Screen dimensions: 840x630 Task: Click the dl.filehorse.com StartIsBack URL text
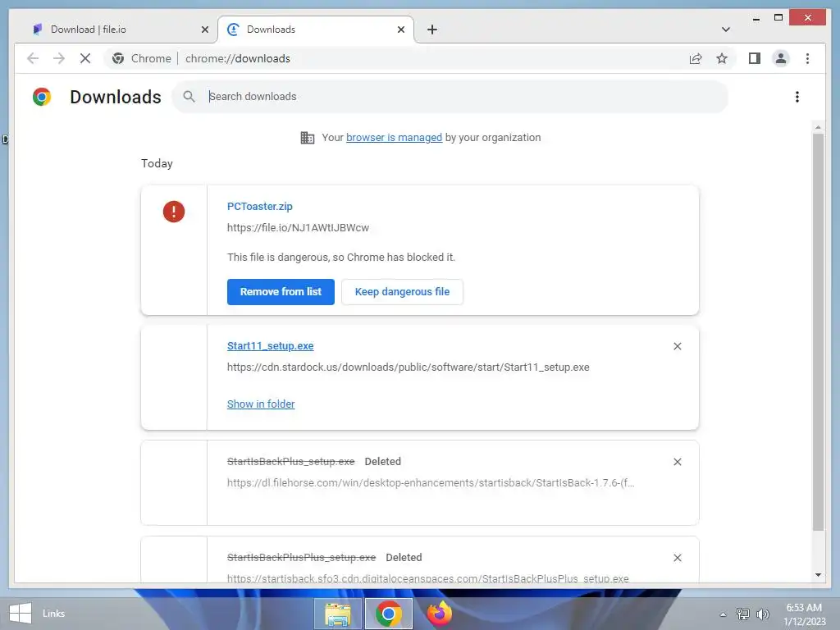coord(431,483)
